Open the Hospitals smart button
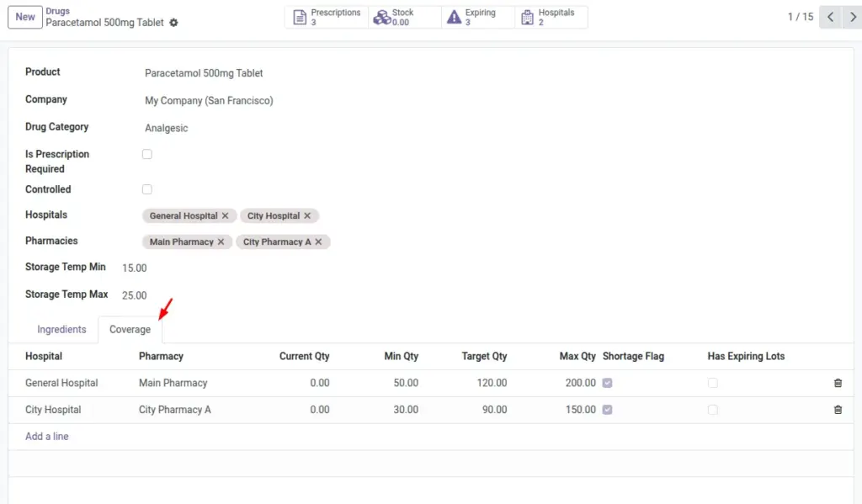The height and width of the screenshot is (504, 862). [551, 17]
